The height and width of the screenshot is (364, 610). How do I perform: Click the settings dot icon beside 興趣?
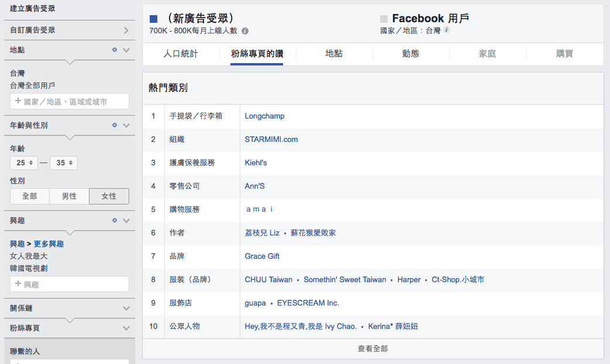115,220
